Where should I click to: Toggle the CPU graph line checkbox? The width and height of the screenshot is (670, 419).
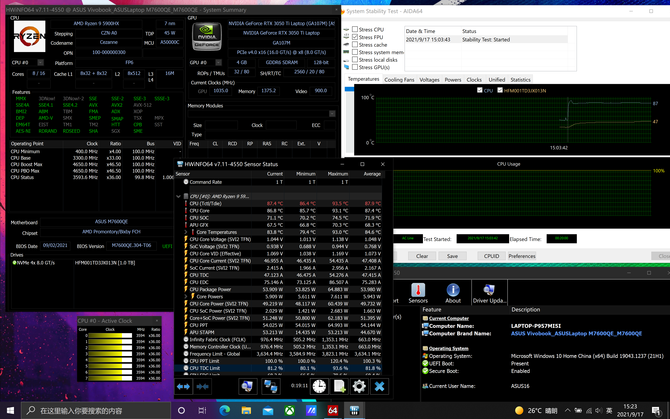[x=479, y=90]
